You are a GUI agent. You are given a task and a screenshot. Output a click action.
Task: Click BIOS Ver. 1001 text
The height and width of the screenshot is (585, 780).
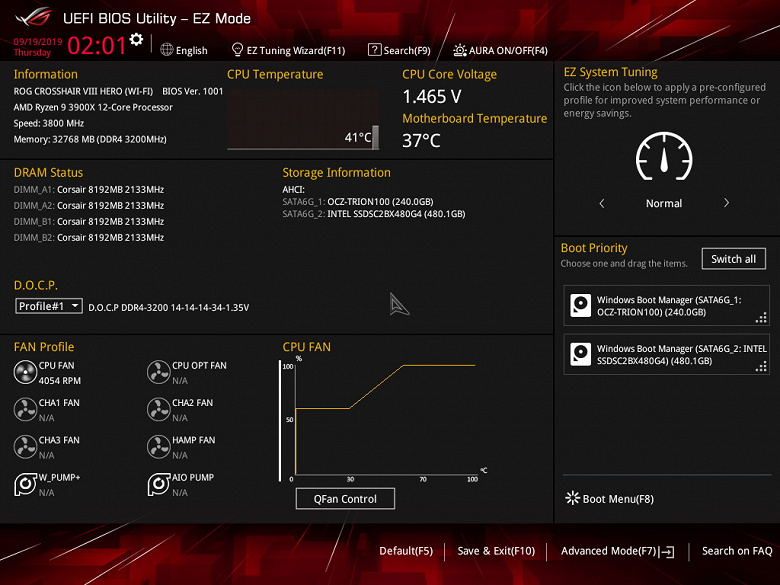pos(193,91)
